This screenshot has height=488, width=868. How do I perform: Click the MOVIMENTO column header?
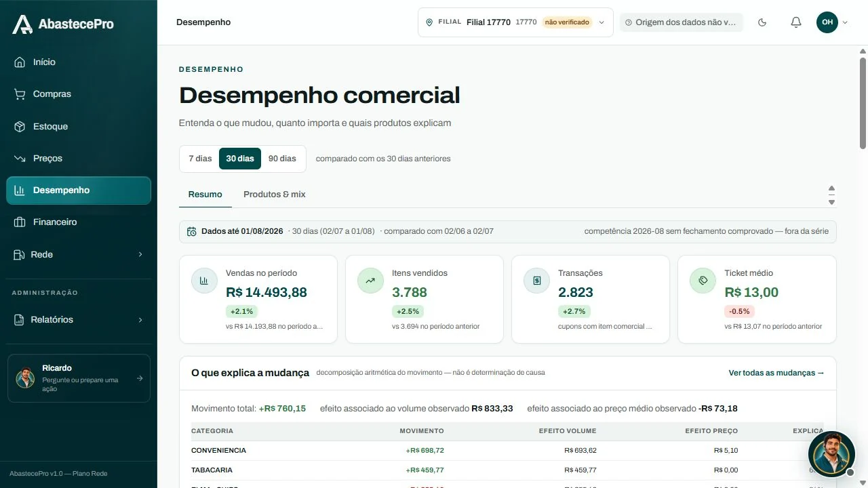(x=422, y=431)
